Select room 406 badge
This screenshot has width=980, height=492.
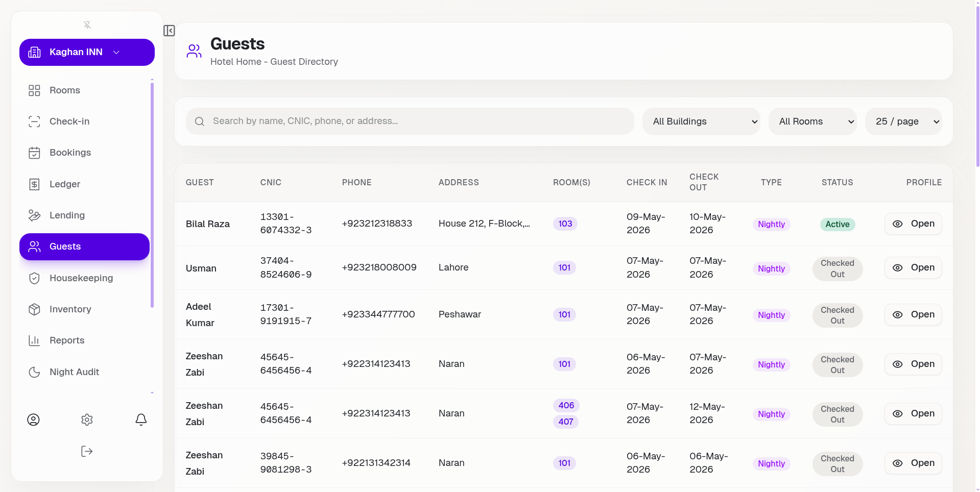[566, 405]
